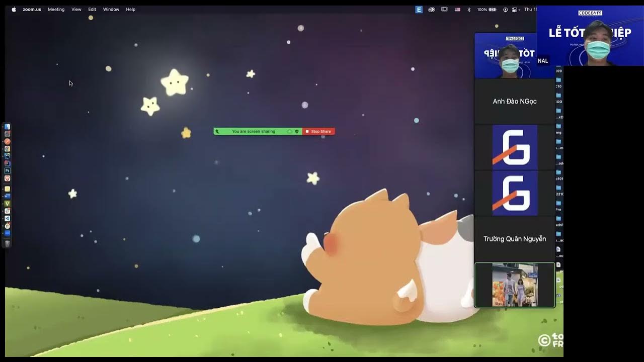Image resolution: width=644 pixels, height=362 pixels.
Task: Open the Window menu
Action: (x=111, y=9)
